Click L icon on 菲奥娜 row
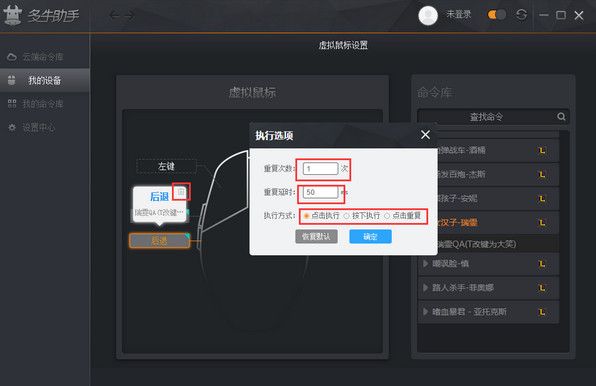596x386 pixels. (542, 288)
